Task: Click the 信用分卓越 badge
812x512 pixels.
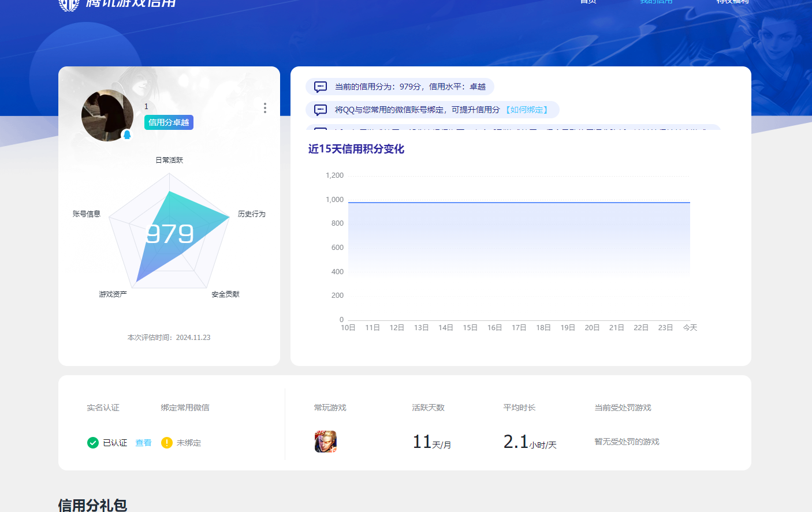Action: coord(169,122)
